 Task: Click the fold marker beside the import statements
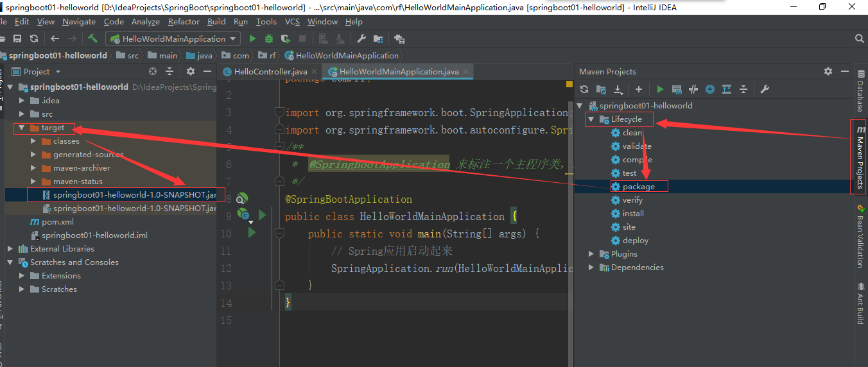pyautogui.click(x=279, y=112)
